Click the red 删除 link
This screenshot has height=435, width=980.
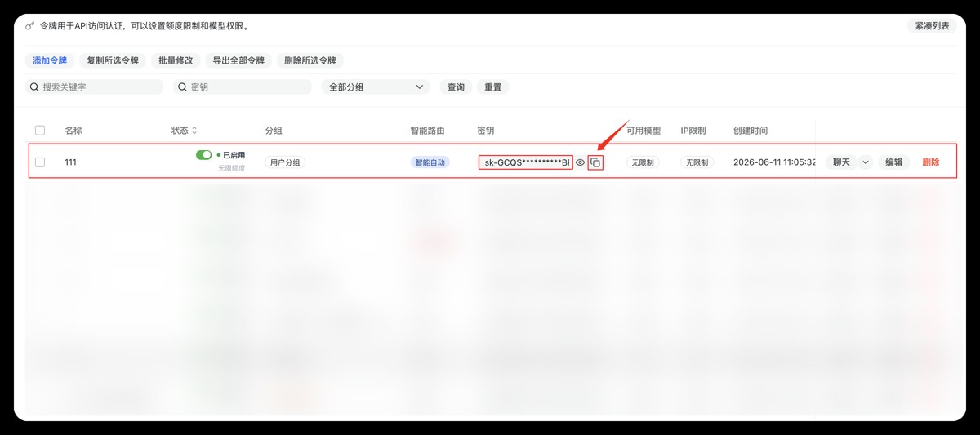coord(931,162)
